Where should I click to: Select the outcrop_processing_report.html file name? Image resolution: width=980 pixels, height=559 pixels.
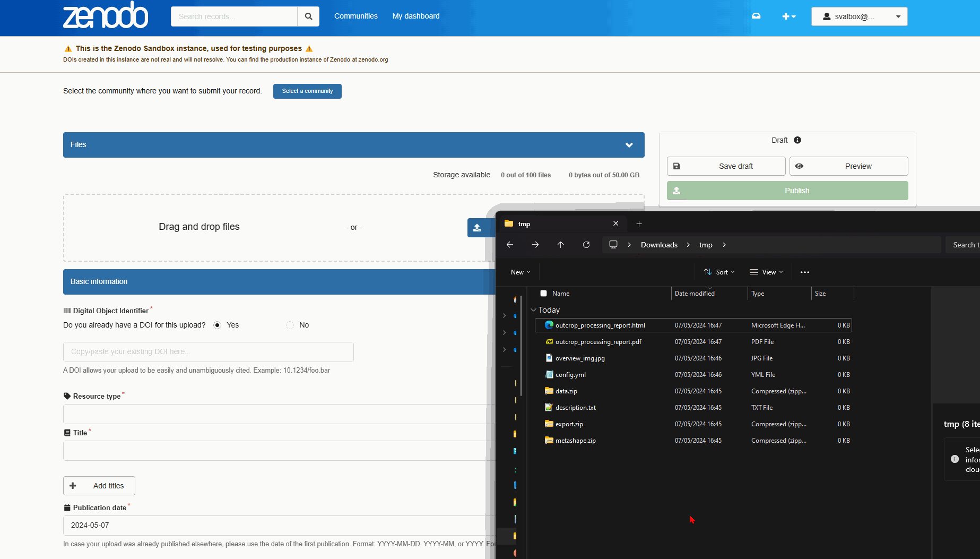(x=600, y=325)
